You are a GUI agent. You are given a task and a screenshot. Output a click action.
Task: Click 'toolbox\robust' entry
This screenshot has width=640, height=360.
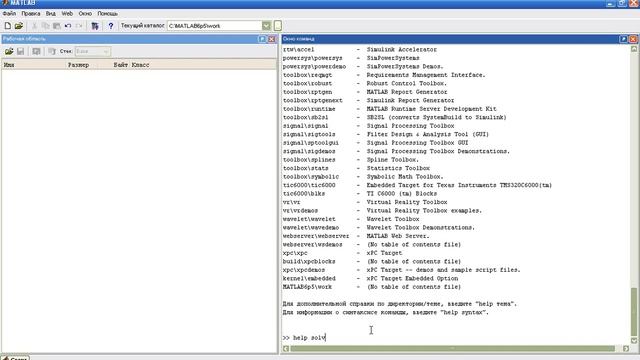coord(307,83)
